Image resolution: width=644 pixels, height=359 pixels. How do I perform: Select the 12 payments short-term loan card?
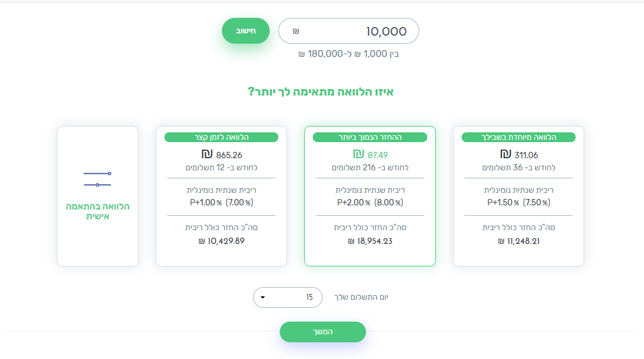coord(221,196)
